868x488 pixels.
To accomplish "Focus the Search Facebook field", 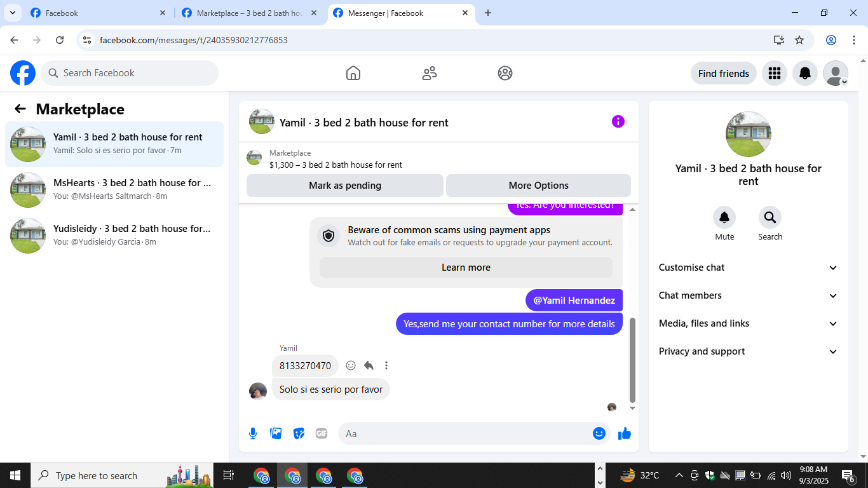I will [130, 73].
